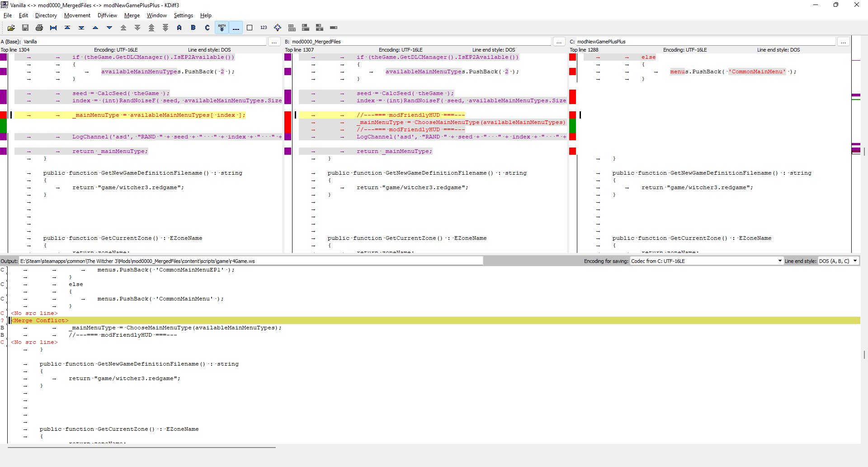
Task: Click the last toolbar icon
Action: pyautogui.click(x=334, y=28)
